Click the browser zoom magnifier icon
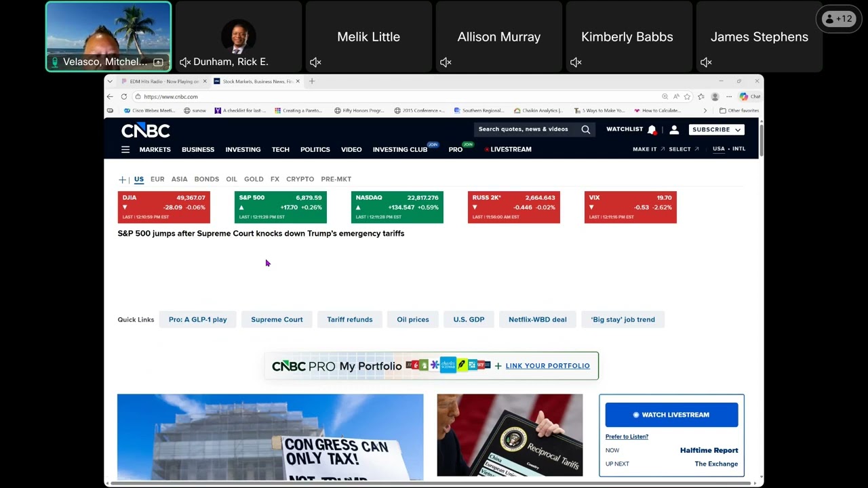 pyautogui.click(x=665, y=97)
